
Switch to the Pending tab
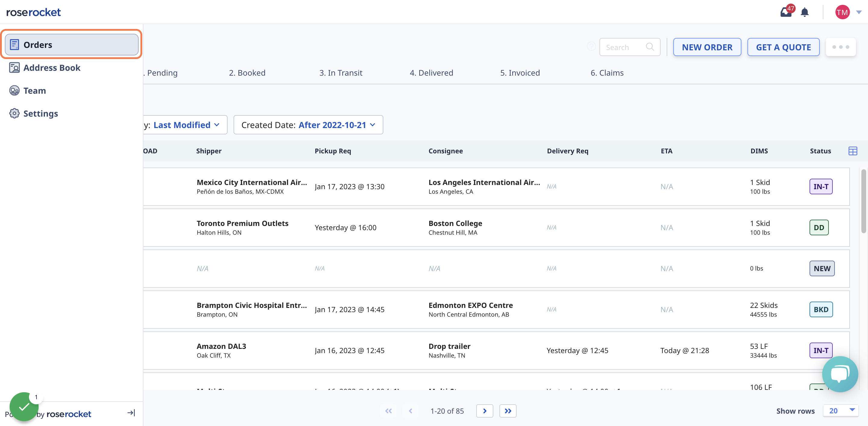pos(160,73)
